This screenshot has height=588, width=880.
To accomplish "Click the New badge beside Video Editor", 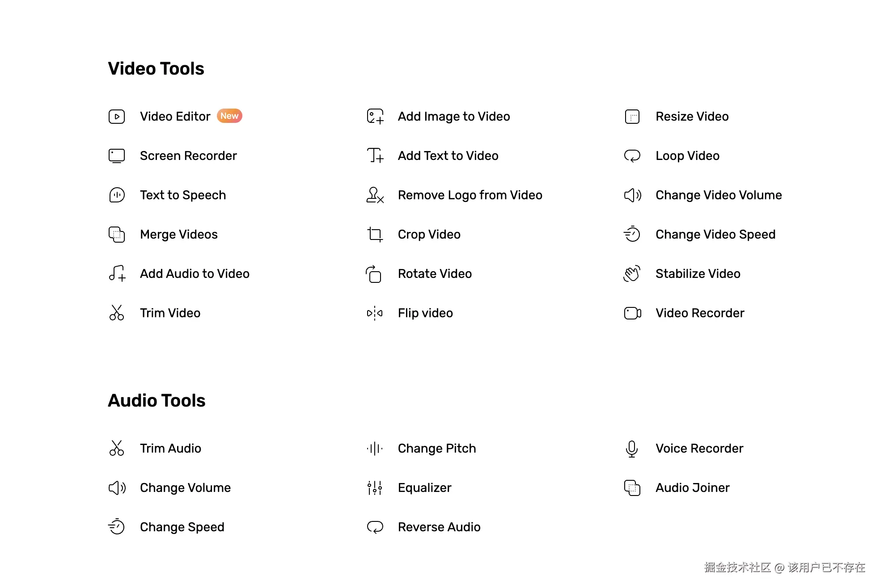I will [x=229, y=116].
